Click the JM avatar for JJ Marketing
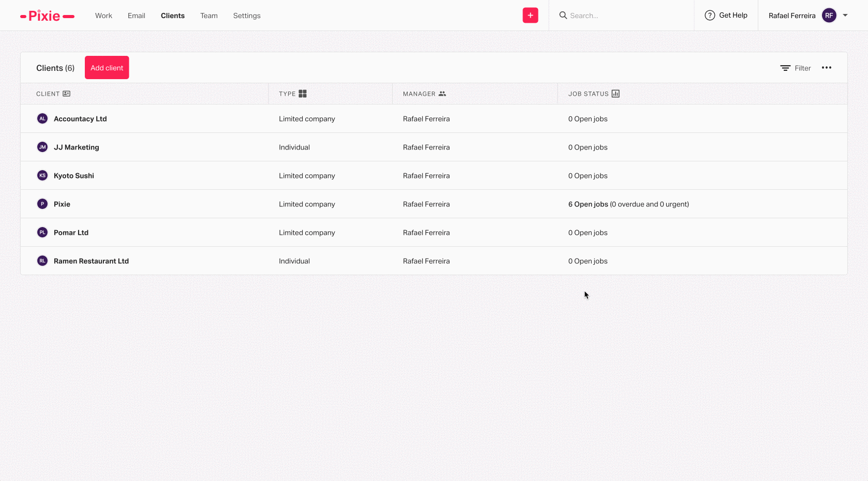This screenshot has width=868, height=481. point(42,147)
